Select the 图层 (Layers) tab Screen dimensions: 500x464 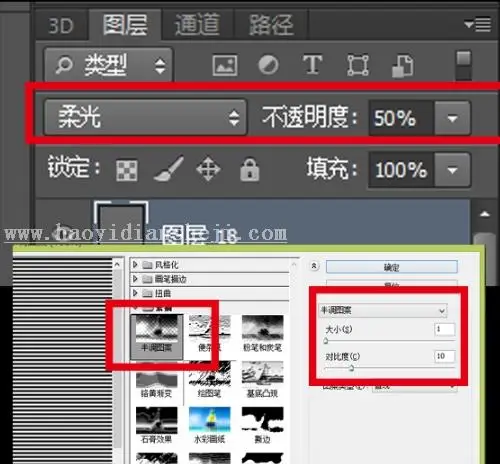pos(125,25)
